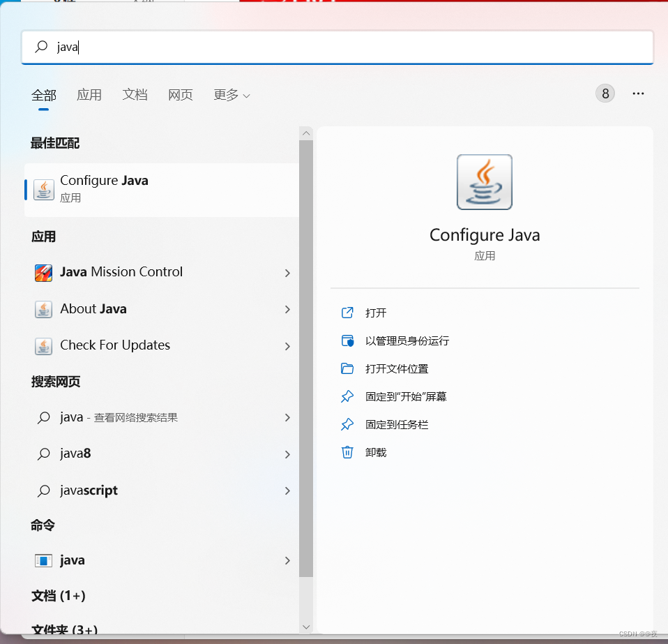Click the folder icon for open file location
Screen dimensions: 668x644
[347, 368]
